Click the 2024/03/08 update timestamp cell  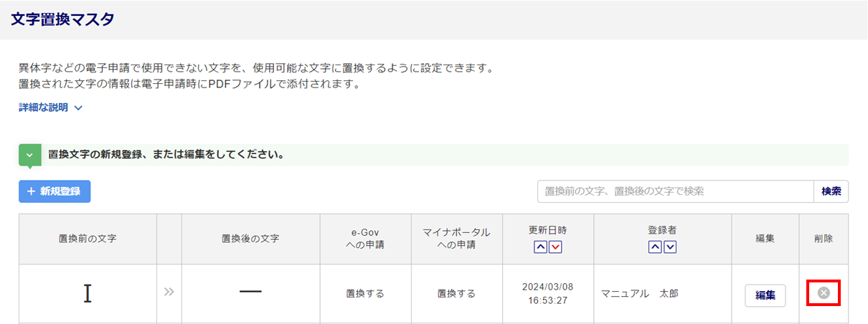547,293
